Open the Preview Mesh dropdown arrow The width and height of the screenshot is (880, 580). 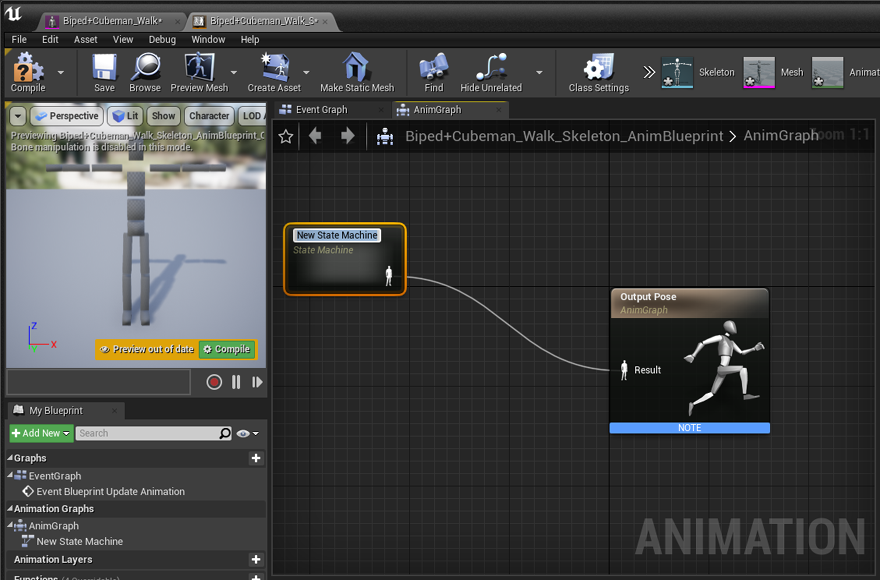[x=233, y=72]
